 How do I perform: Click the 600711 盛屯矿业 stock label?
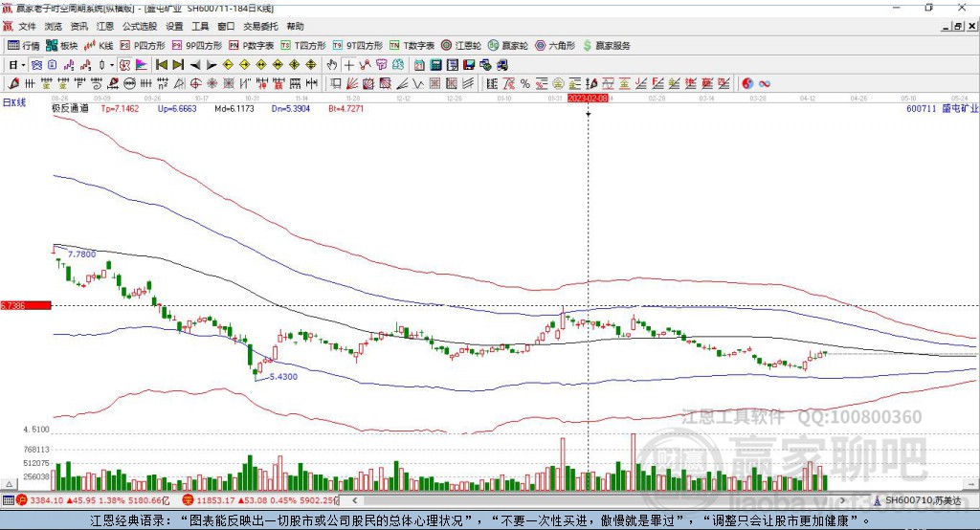[943, 109]
